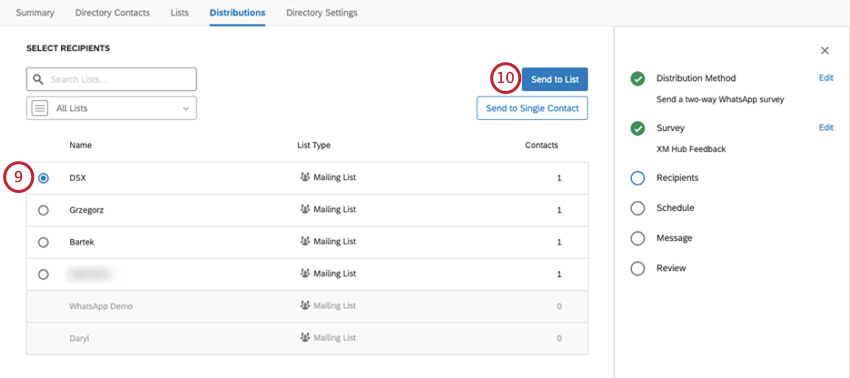Click the Recipients step circle

pos(638,178)
